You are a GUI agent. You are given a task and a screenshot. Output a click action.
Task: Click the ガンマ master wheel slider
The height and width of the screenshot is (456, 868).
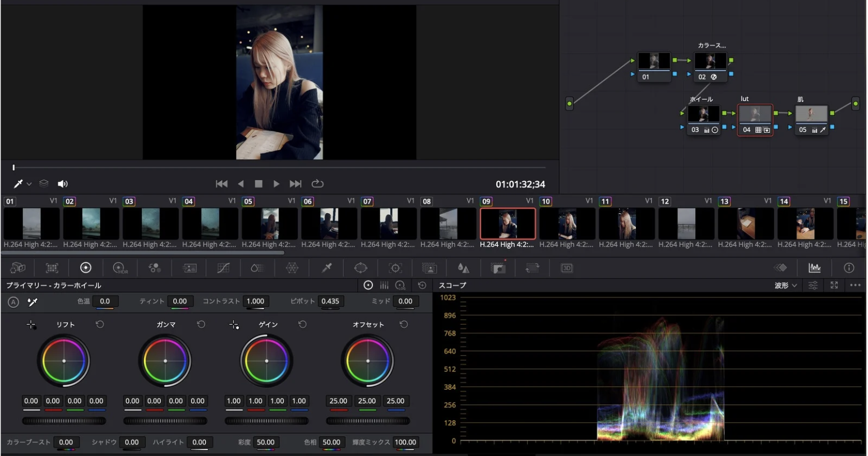(165, 421)
